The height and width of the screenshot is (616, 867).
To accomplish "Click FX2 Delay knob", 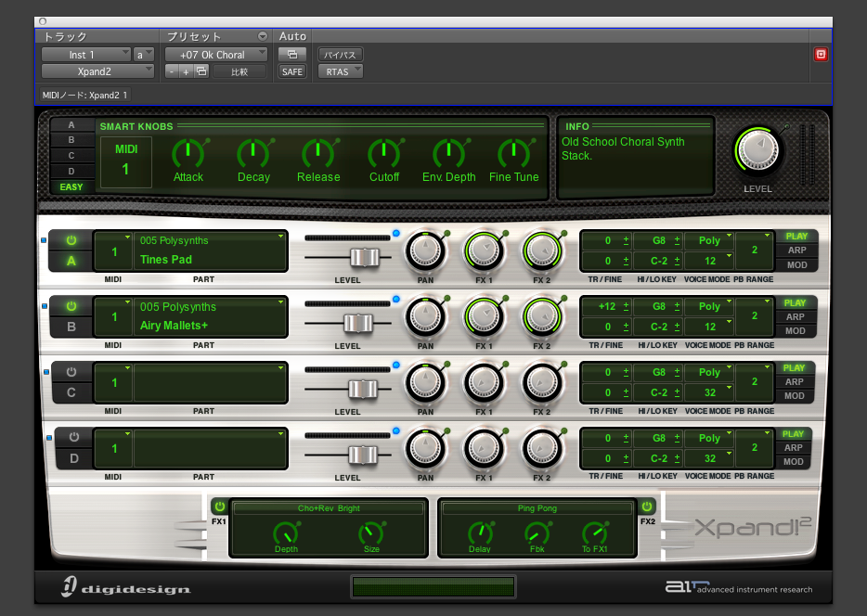I will tap(480, 533).
